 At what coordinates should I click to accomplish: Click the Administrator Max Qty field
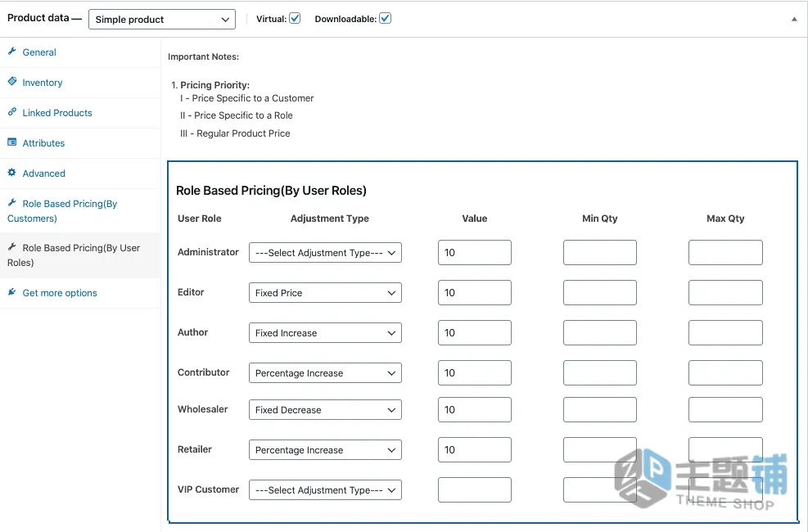click(x=725, y=252)
